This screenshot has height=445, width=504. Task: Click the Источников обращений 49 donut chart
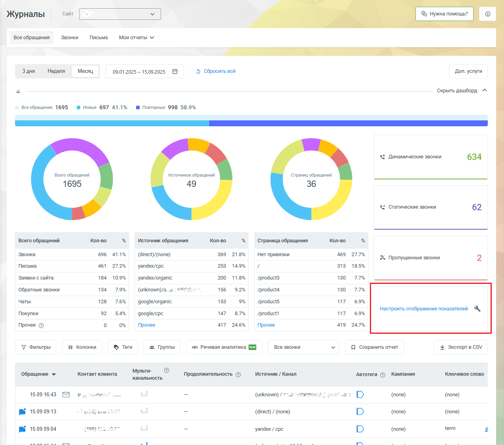coord(191,179)
